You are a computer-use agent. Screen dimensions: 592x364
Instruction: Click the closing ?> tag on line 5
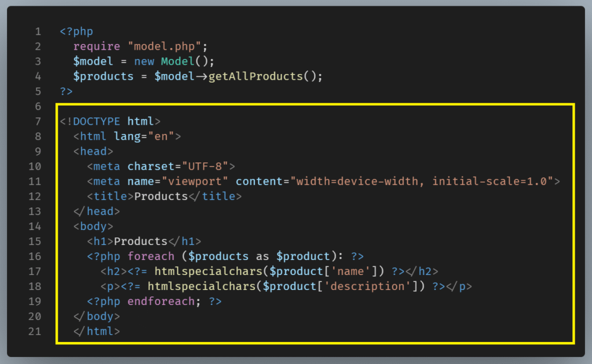coord(66,91)
